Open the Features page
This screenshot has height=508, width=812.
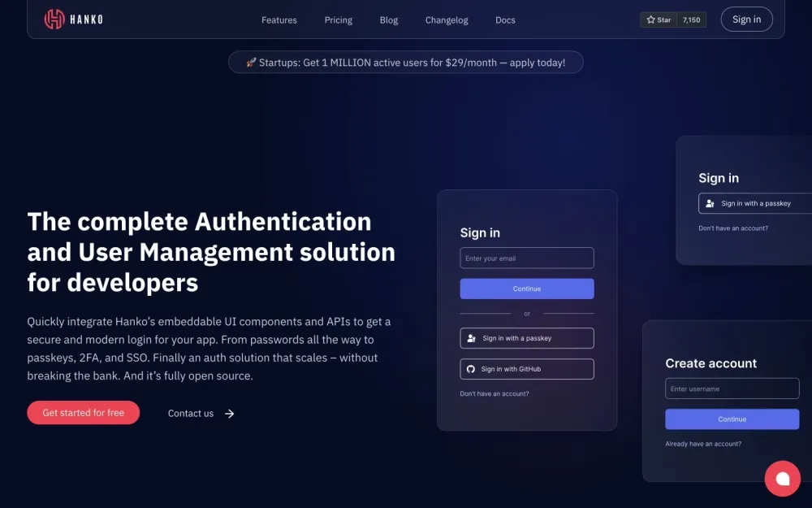[x=279, y=20]
